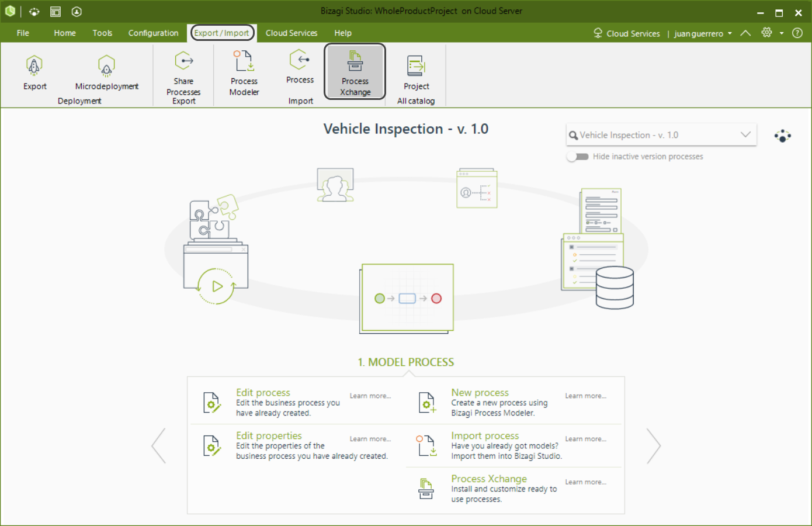Toggle Hide inactive version processes switch
This screenshot has width=812, height=526.
click(x=578, y=157)
